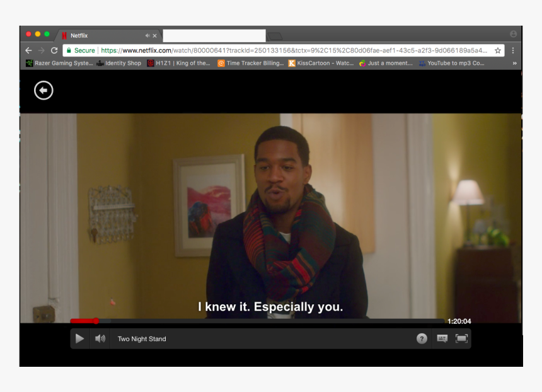Open the Razer Gaming Syste... bookmark
The height and width of the screenshot is (392, 542).
59,63
